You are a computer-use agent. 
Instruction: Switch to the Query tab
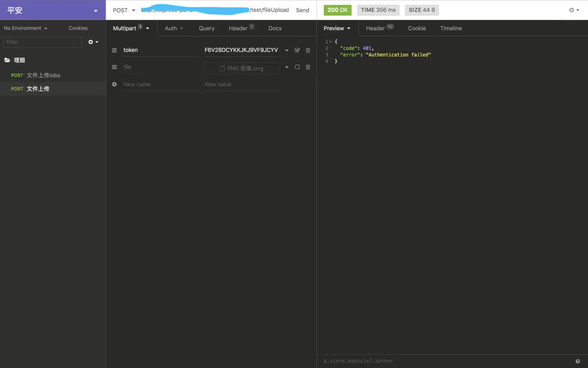pos(207,28)
